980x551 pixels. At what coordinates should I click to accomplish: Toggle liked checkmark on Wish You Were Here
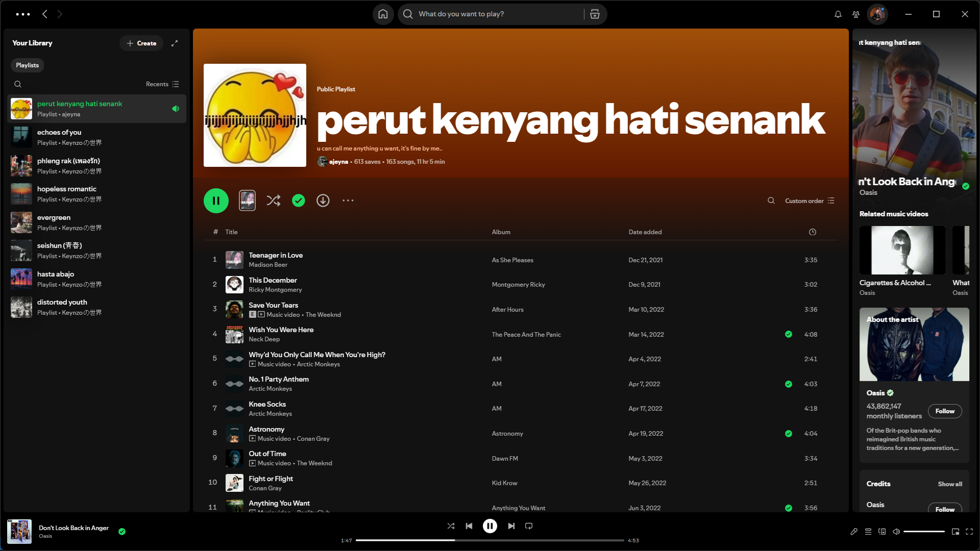[x=789, y=334]
